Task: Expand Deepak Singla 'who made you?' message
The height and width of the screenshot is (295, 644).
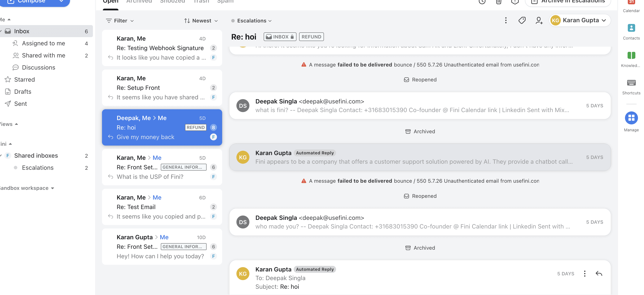Action: (420, 222)
